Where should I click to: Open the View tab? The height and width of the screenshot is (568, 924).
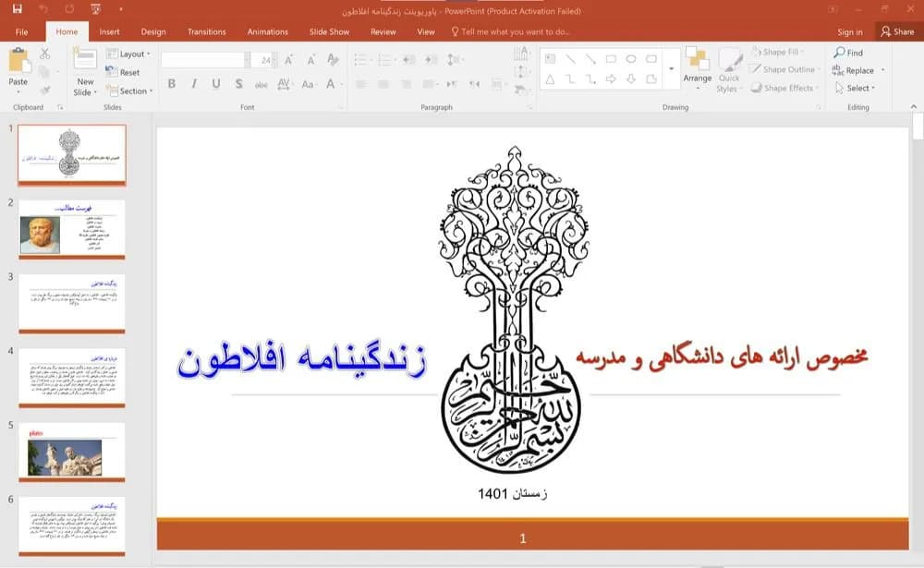coord(425,31)
